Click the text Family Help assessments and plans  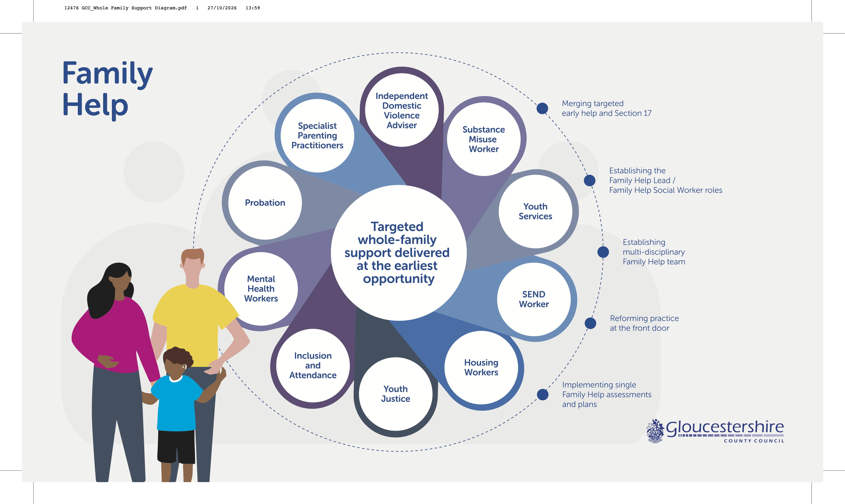coord(606,399)
